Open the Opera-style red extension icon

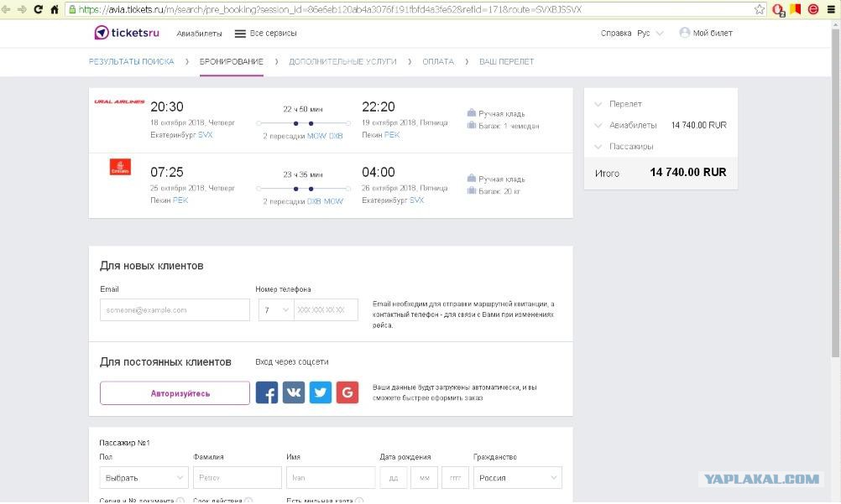778,10
